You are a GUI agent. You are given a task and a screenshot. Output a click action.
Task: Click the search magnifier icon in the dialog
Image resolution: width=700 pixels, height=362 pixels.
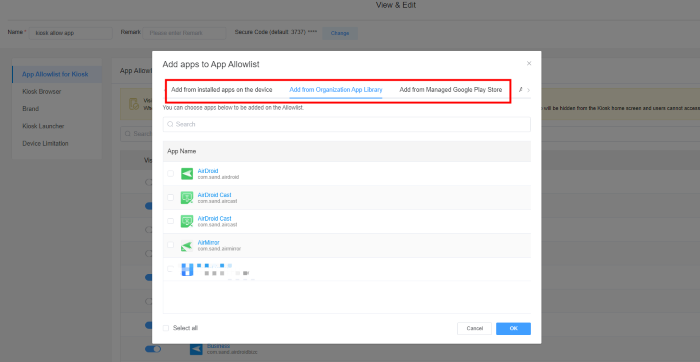(x=170, y=124)
